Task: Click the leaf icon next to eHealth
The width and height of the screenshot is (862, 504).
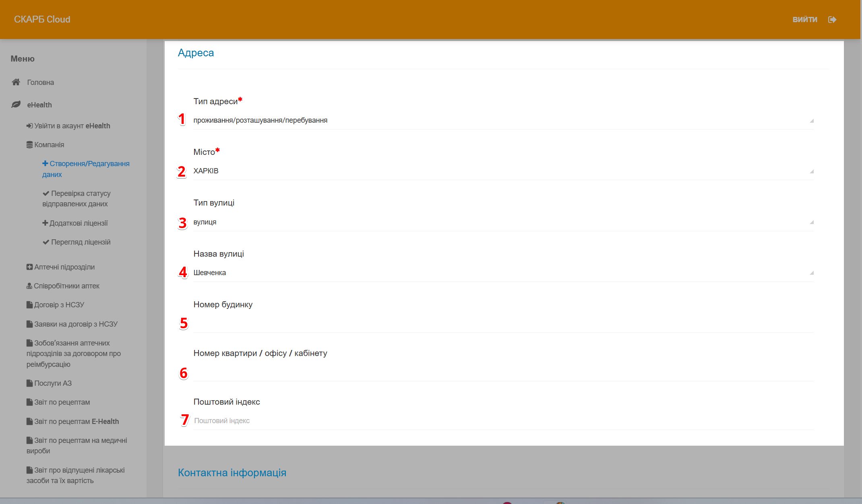Action: (x=16, y=105)
